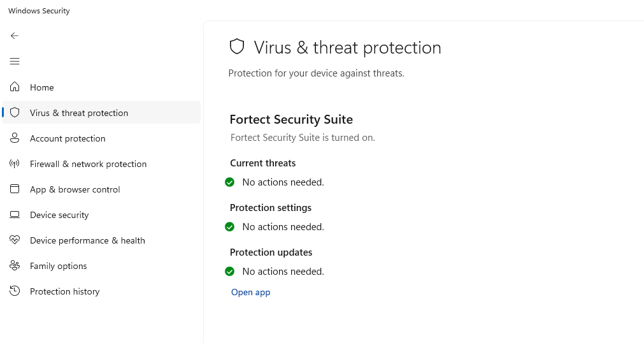Go to Device performance & health

click(87, 240)
